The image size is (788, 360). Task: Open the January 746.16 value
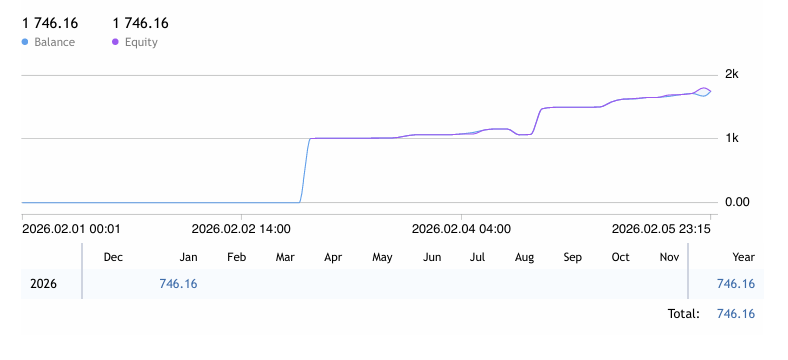pos(178,284)
